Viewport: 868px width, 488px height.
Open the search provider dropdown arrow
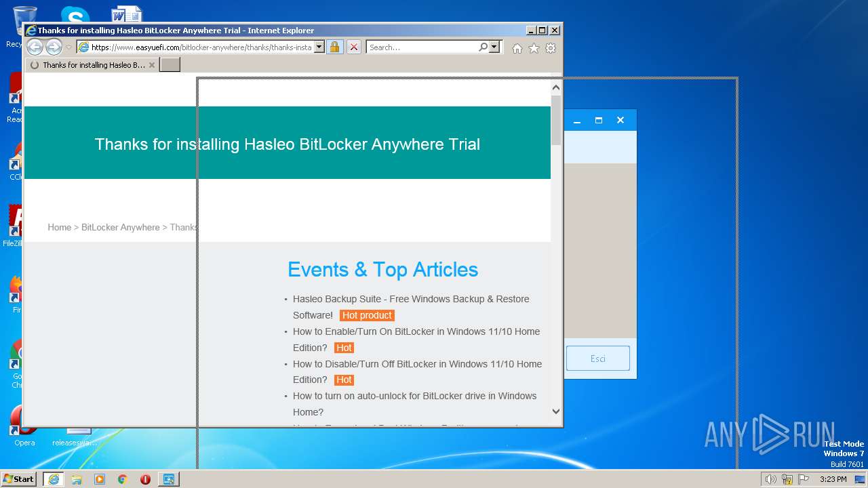[494, 47]
